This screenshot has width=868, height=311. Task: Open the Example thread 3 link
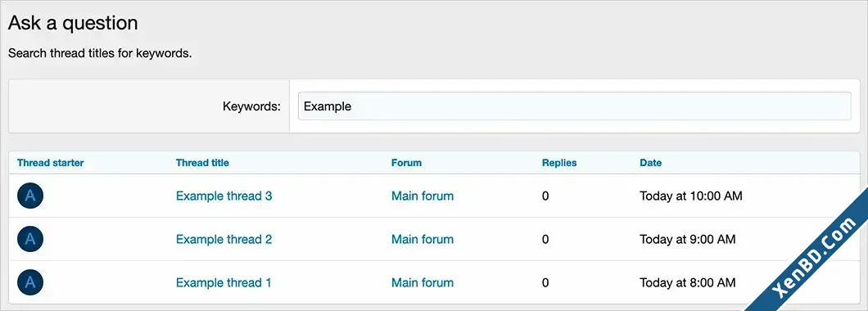(x=224, y=196)
